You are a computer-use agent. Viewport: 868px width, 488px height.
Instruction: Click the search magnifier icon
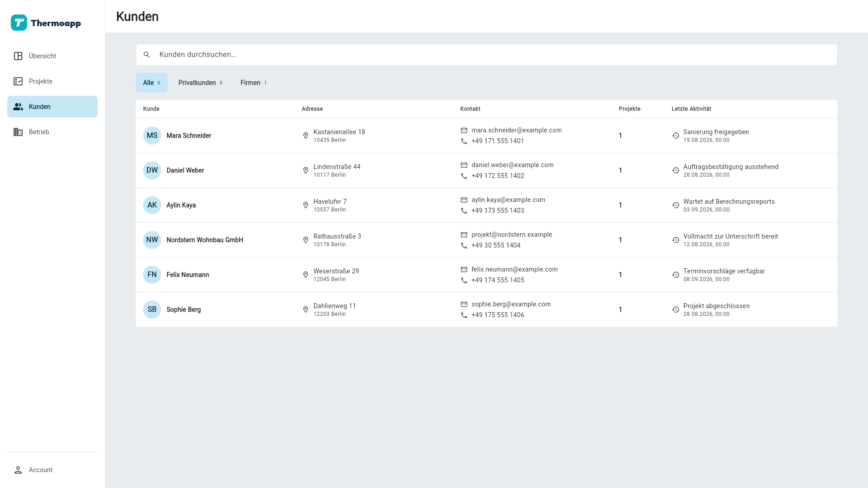[x=146, y=55]
